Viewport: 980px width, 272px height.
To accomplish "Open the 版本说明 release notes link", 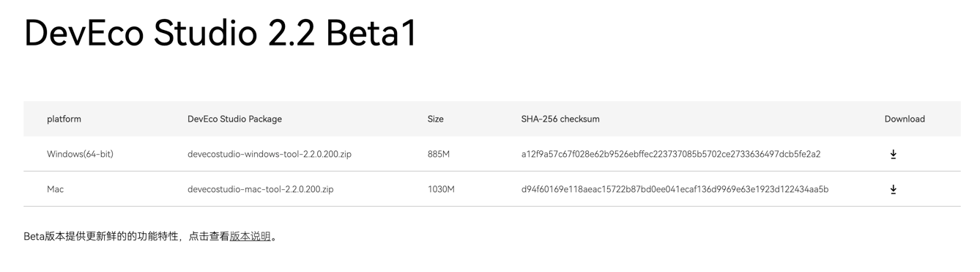I will point(250,236).
